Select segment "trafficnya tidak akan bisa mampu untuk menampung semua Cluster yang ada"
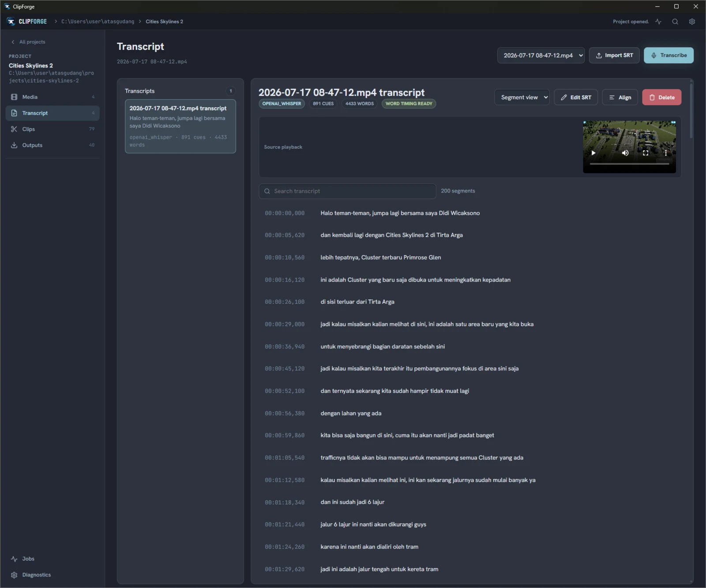Image resolution: width=706 pixels, height=588 pixels. point(422,458)
